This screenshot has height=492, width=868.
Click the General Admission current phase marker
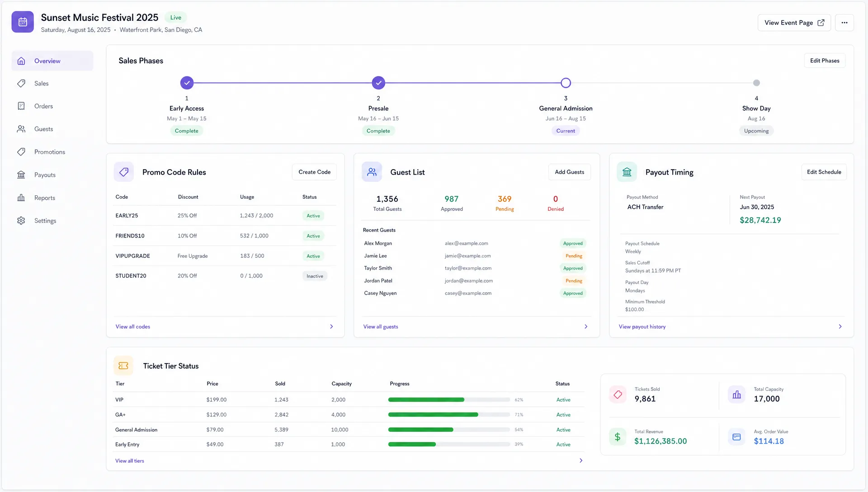click(566, 83)
